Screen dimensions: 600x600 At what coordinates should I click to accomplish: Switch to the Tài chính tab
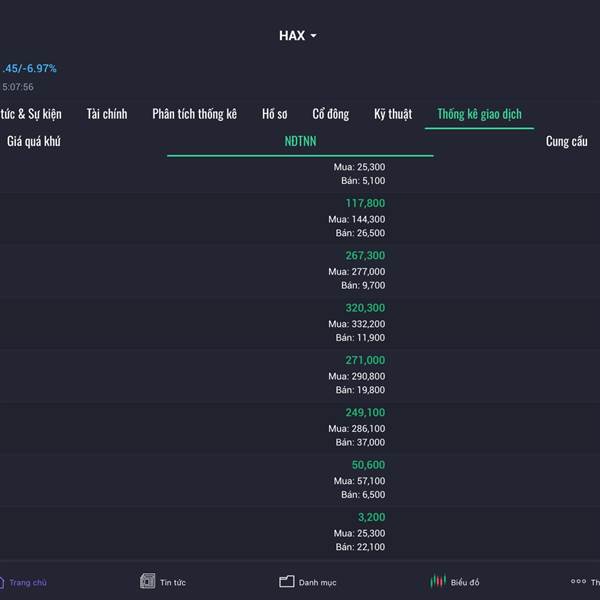107,114
